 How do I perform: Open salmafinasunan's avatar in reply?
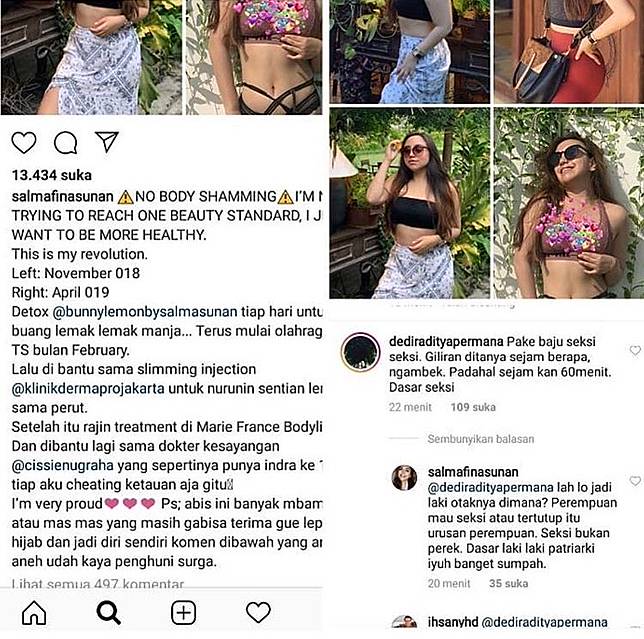pos(404,478)
